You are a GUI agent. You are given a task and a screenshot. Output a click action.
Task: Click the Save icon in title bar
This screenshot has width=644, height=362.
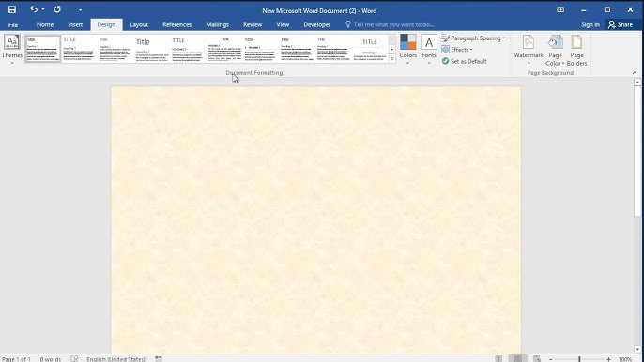[12, 9]
